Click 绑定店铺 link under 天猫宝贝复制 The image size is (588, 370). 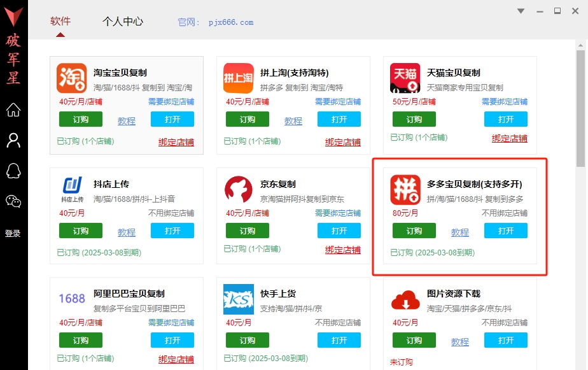tap(510, 138)
